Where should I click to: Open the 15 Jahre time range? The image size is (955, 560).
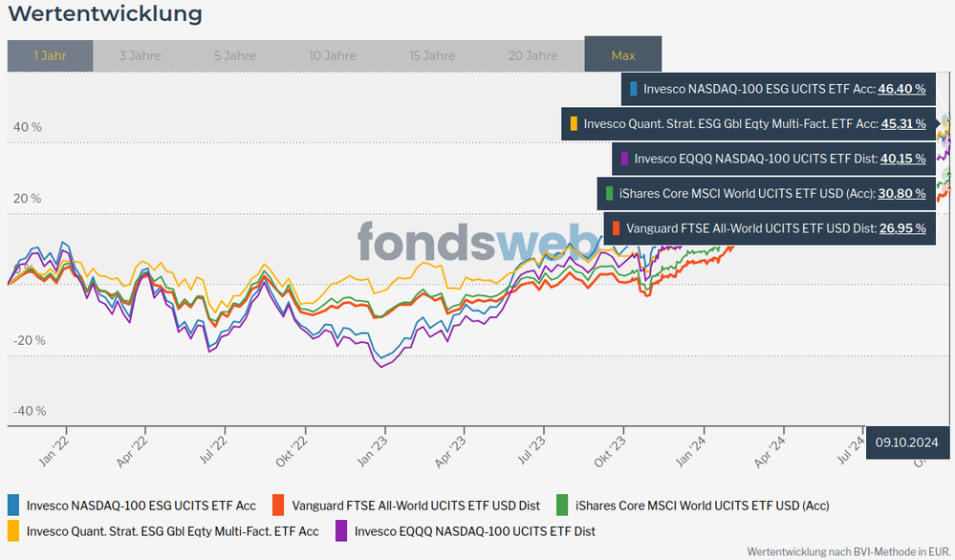pos(432,55)
